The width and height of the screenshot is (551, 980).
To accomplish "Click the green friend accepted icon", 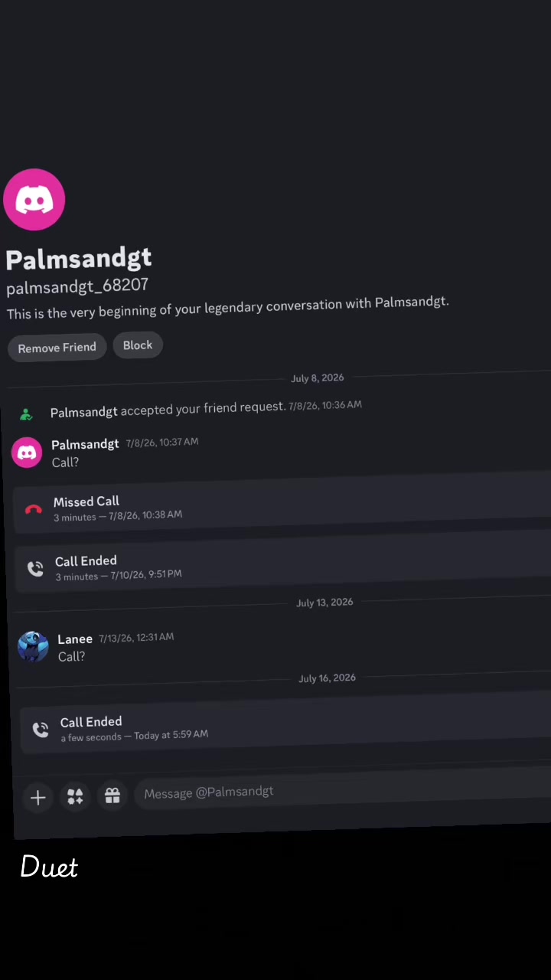I will click(x=26, y=414).
